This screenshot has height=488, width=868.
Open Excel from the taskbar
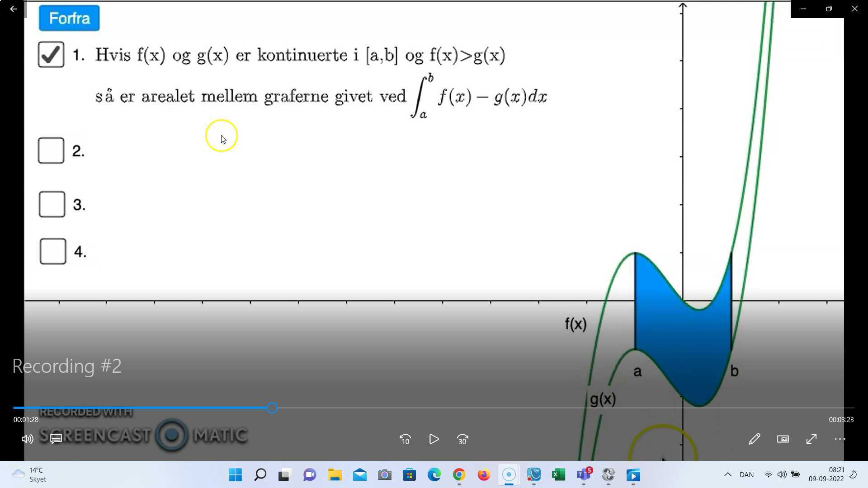pos(558,474)
